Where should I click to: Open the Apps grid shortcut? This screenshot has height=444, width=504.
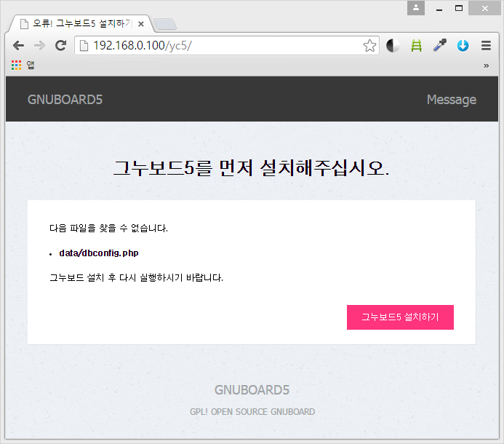(x=23, y=66)
